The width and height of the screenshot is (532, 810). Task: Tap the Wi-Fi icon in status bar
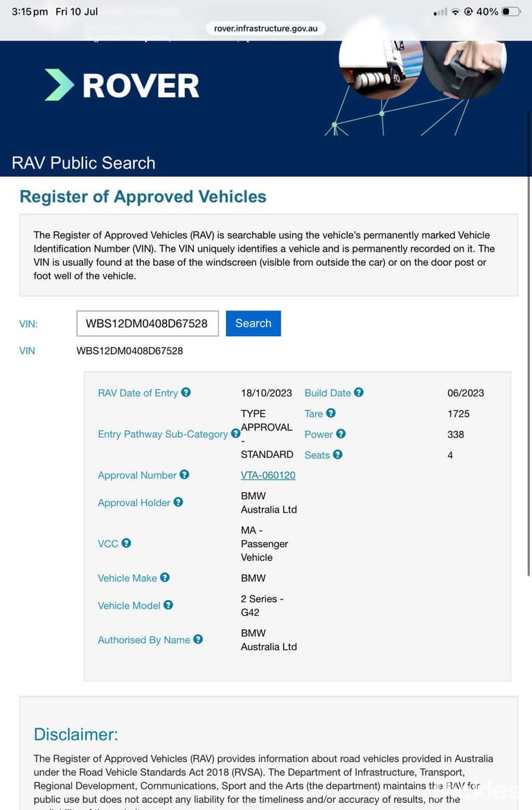(455, 12)
